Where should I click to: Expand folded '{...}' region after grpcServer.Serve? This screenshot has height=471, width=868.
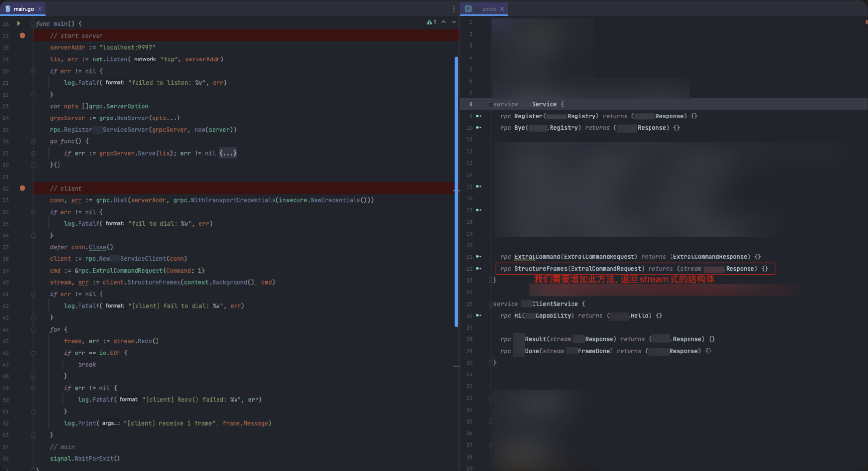click(x=228, y=153)
